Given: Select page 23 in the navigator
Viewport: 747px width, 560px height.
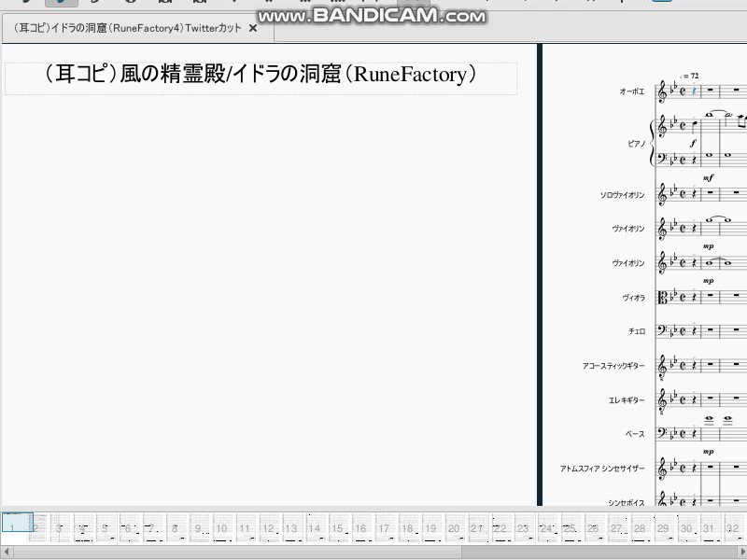Looking at the screenshot, I should click(524, 527).
